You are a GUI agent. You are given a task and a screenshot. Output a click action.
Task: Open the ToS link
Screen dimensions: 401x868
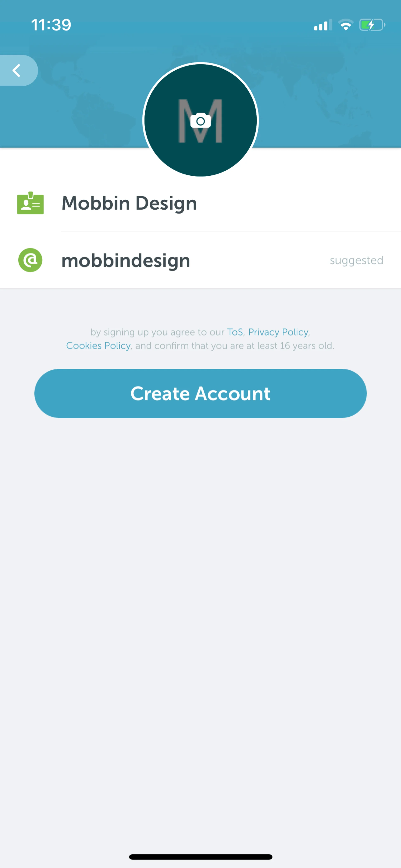[x=235, y=332]
